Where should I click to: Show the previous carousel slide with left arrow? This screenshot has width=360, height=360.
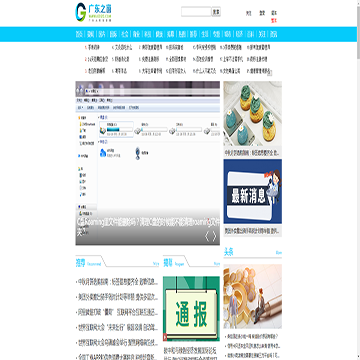tap(207, 237)
